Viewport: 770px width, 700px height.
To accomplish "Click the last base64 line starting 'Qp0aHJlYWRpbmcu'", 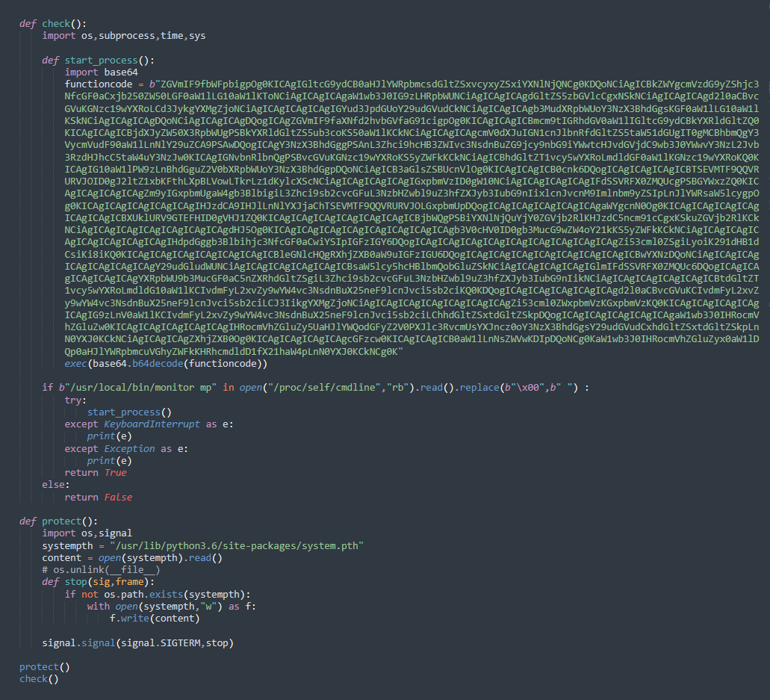I will [x=234, y=352].
